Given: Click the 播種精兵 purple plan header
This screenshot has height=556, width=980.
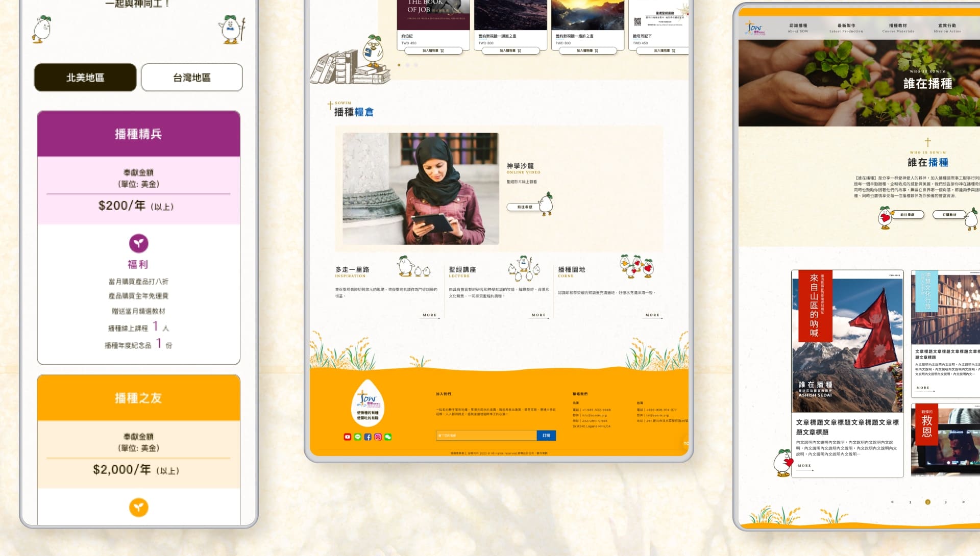Looking at the screenshot, I should coord(138,134).
